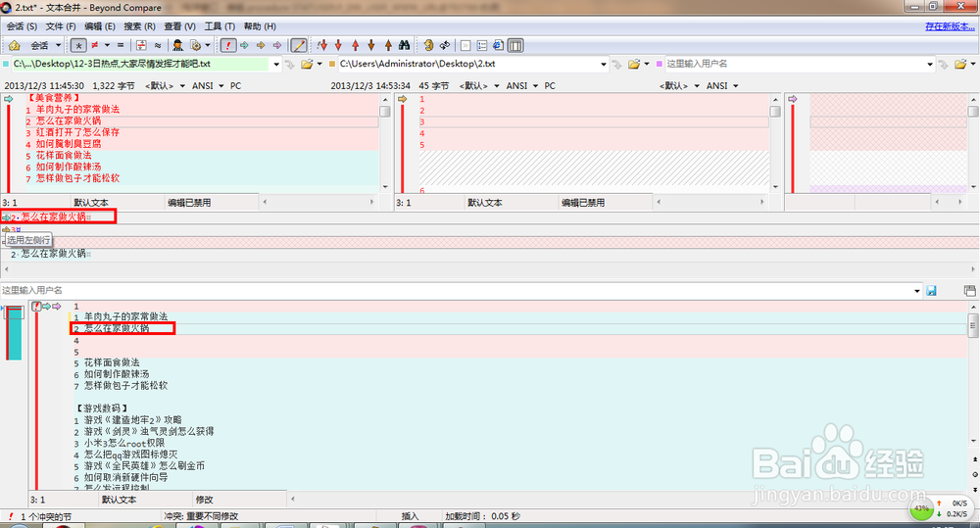Open left file path history dropdown
This screenshot has width=980, height=528.
pyautogui.click(x=276, y=64)
